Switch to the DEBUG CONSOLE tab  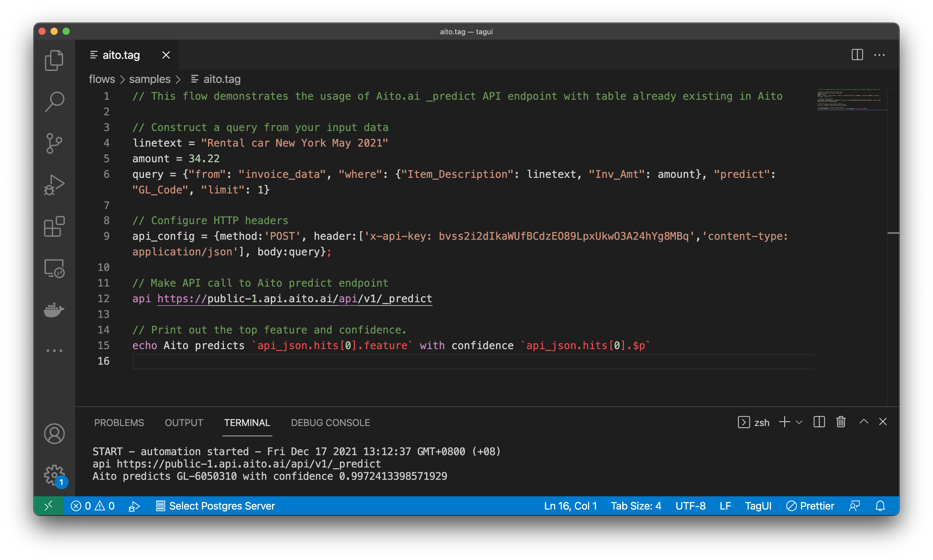click(x=330, y=423)
